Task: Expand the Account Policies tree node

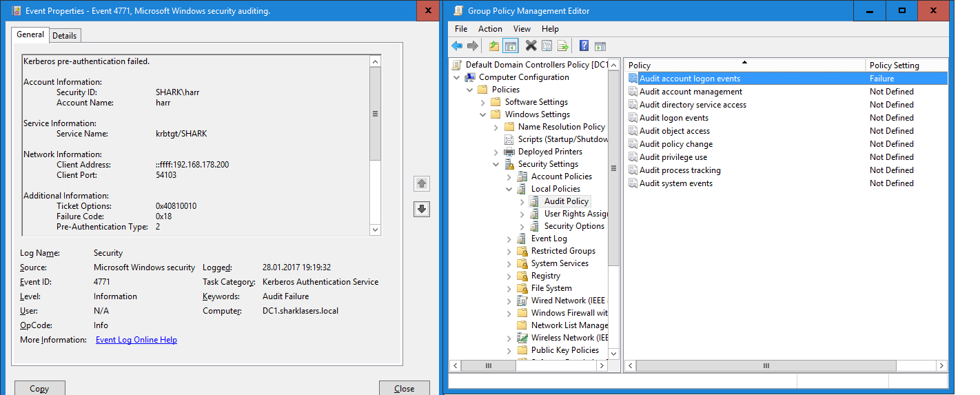Action: pos(509,177)
